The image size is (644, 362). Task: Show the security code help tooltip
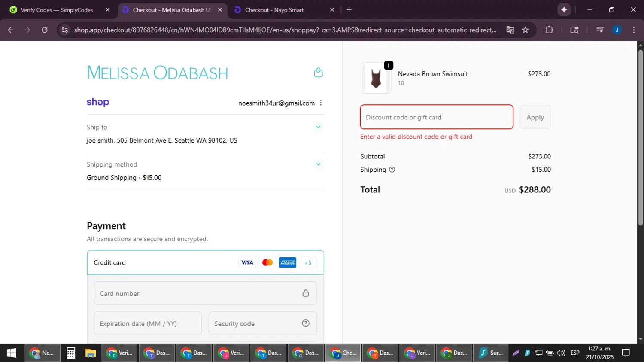(306, 323)
